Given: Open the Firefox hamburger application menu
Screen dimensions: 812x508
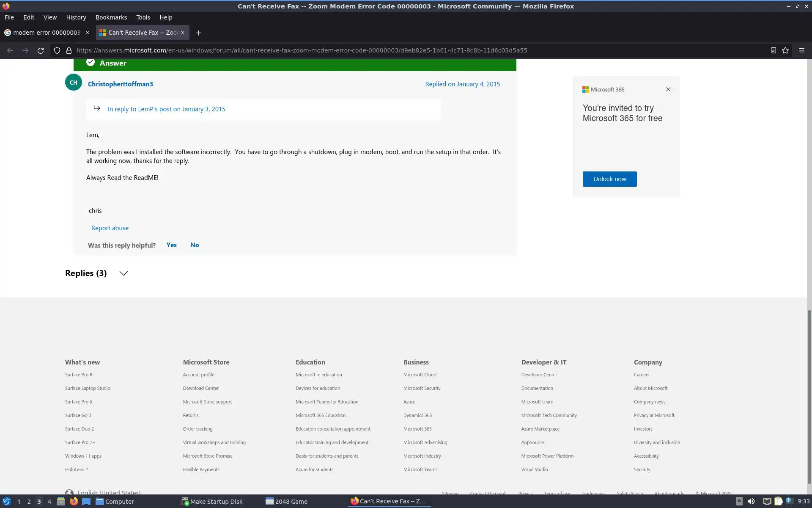Looking at the screenshot, I should pos(801,50).
